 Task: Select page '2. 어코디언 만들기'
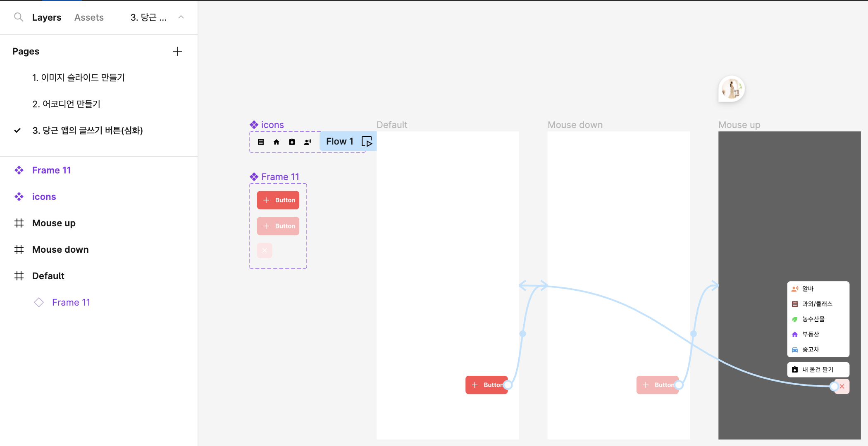pyautogui.click(x=67, y=104)
